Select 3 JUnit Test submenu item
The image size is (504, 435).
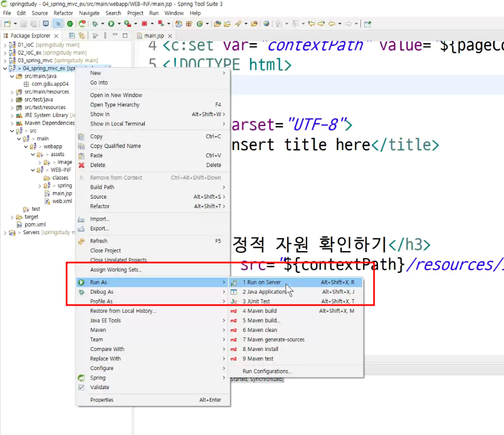pos(296,301)
